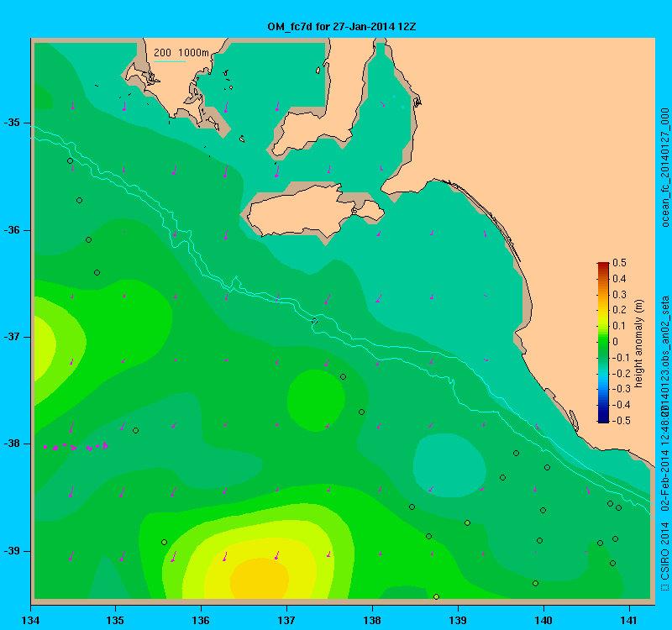Click the '-38' latitude axis label
672x630 pixels.
(x=13, y=444)
